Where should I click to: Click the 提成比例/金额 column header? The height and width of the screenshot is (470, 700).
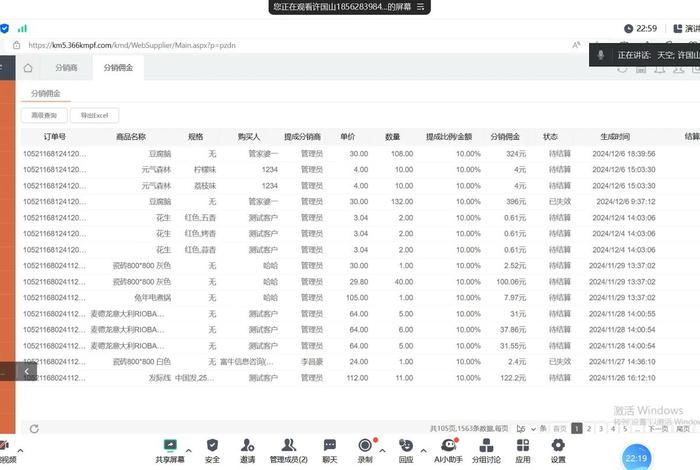coord(449,137)
